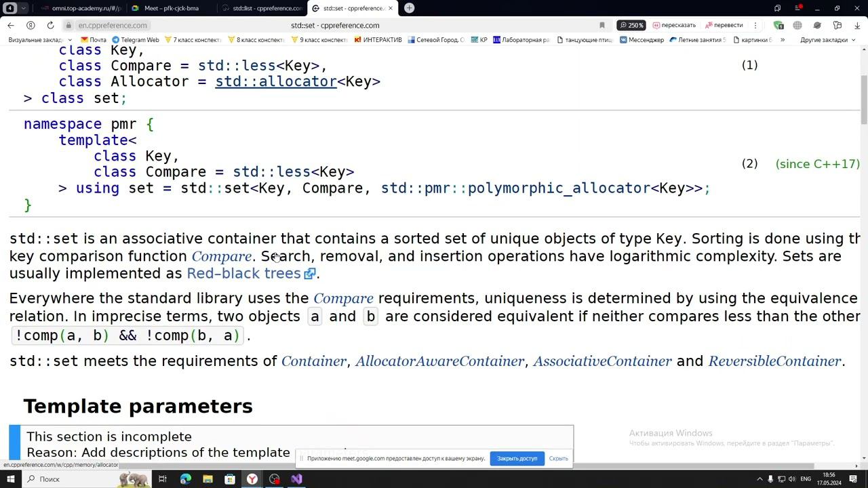Open the notification center icon
Image resolution: width=868 pixels, height=488 pixels.
coord(853,479)
